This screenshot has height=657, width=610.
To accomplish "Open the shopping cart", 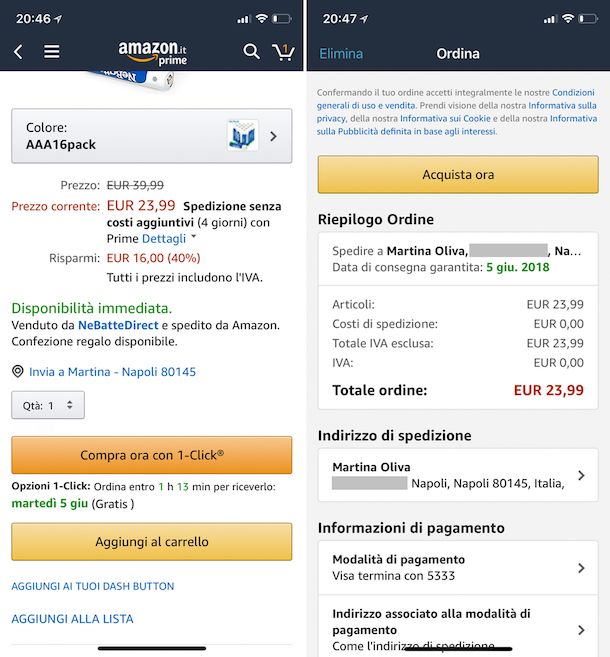I will pos(284,51).
